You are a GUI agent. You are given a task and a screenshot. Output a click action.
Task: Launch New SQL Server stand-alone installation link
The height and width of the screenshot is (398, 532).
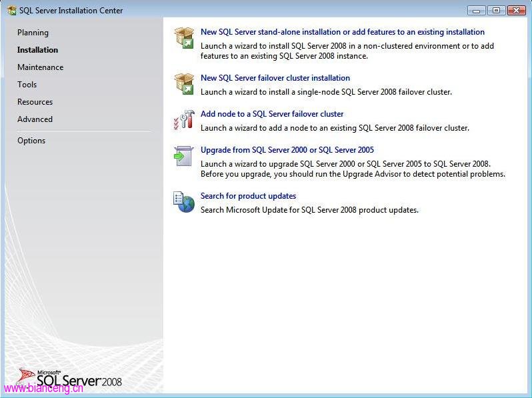pyautogui.click(x=343, y=32)
